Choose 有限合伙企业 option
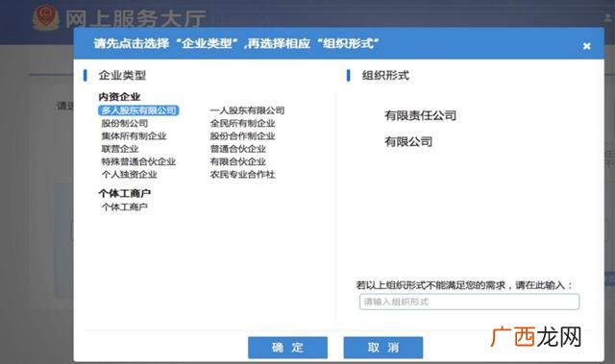This screenshot has width=615, height=364. [x=237, y=161]
